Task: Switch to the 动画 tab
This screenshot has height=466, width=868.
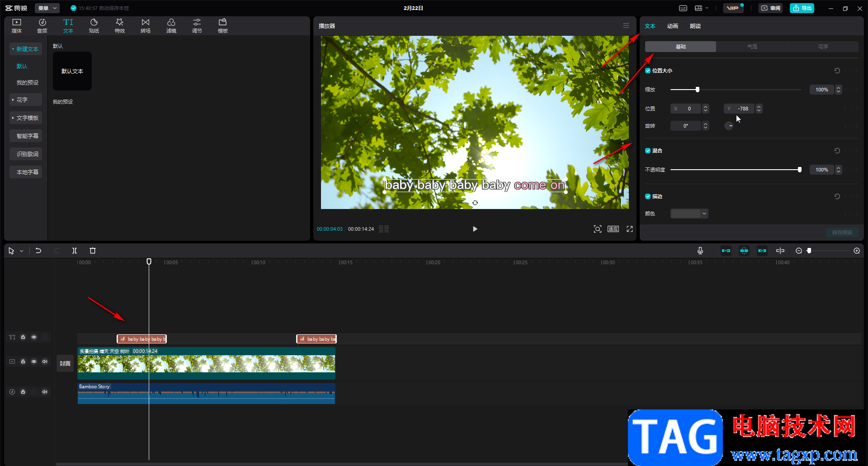Action: [x=672, y=26]
